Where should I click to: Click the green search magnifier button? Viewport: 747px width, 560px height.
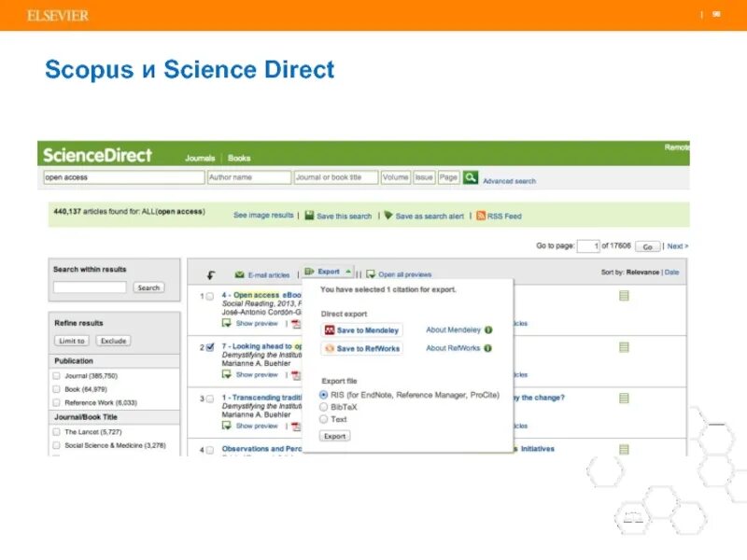coord(471,177)
